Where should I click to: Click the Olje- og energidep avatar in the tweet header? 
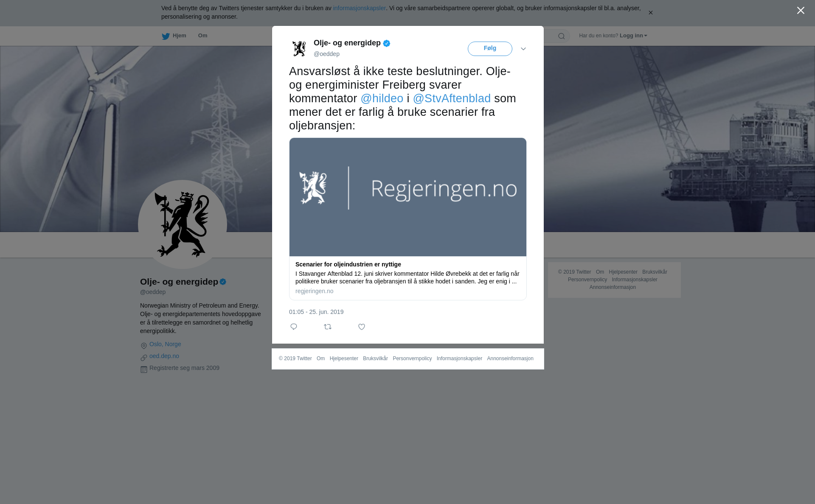(x=299, y=48)
